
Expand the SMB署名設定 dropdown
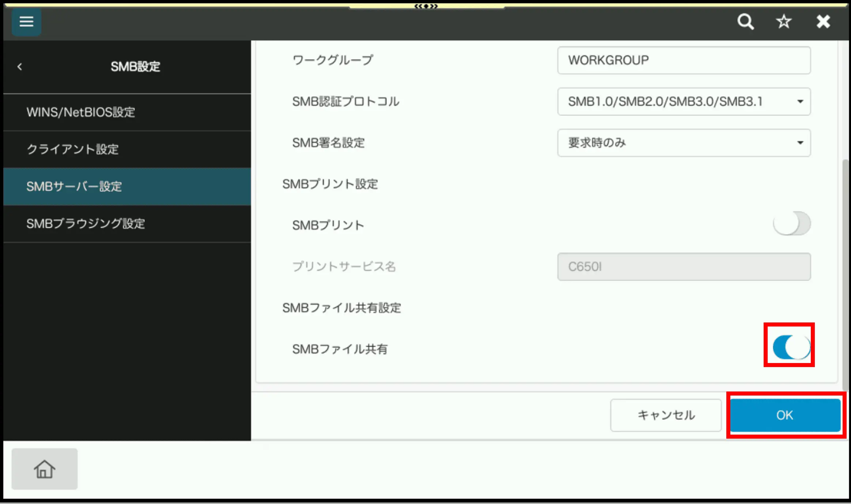click(684, 143)
